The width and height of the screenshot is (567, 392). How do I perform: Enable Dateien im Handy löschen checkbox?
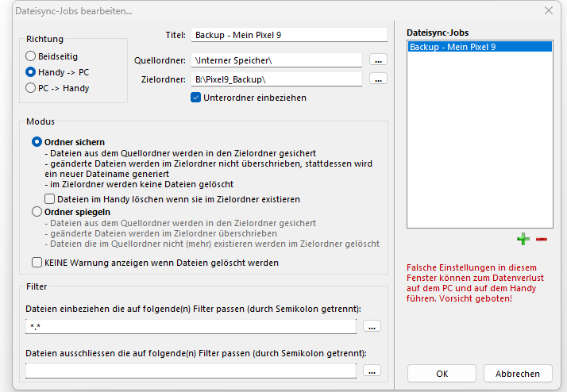pos(50,199)
